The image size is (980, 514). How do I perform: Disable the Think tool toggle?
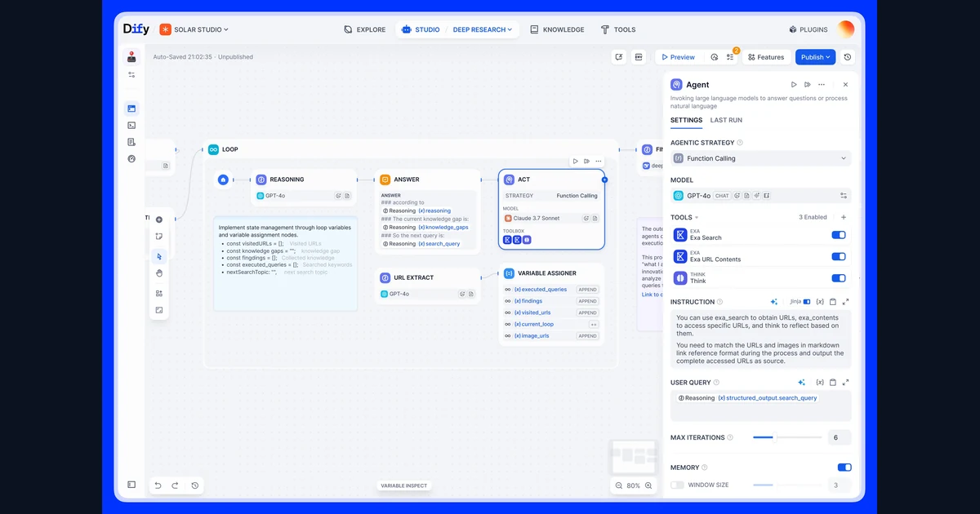click(x=839, y=278)
